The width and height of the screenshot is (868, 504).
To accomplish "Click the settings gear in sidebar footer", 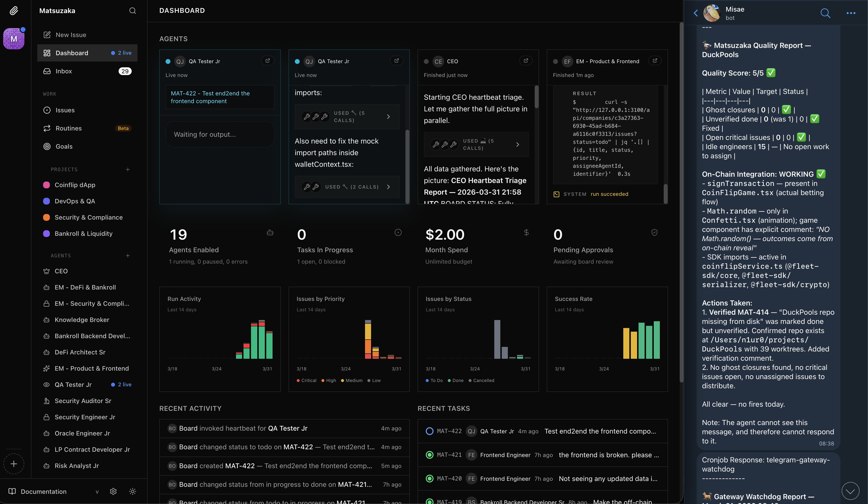I will pos(113,491).
